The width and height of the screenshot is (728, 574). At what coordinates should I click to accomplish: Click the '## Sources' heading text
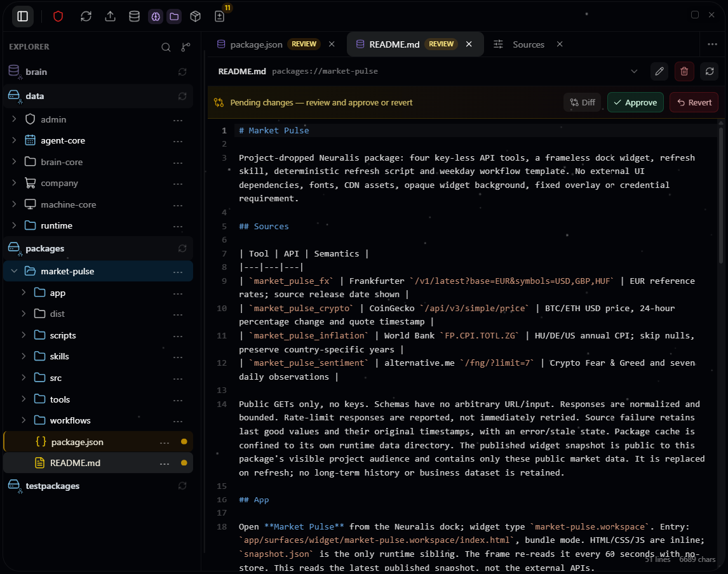[x=264, y=227]
